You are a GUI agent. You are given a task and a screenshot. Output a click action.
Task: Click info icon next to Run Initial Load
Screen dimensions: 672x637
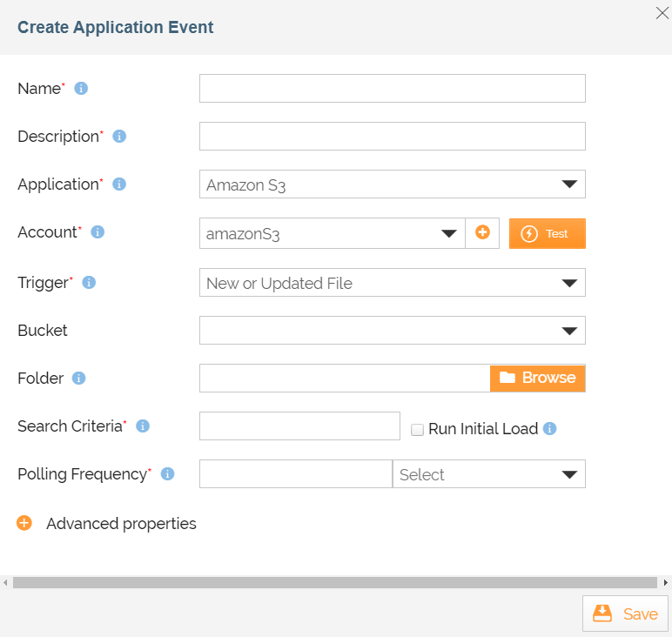tap(550, 429)
